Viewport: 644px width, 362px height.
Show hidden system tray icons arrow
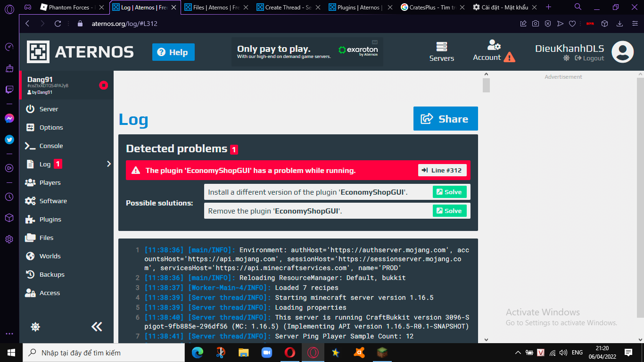[x=518, y=353]
